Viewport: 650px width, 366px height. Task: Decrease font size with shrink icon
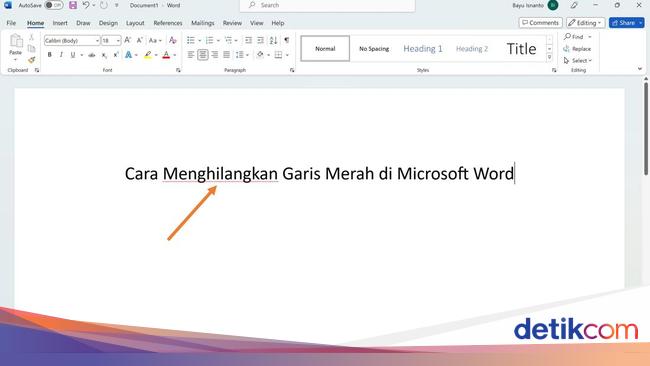[140, 40]
